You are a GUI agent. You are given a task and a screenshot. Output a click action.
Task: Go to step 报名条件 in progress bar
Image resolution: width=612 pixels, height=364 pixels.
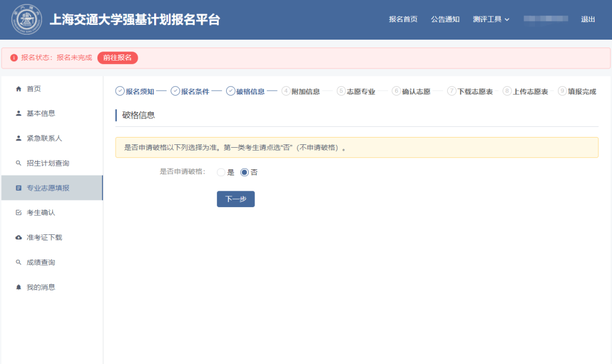[x=190, y=91]
